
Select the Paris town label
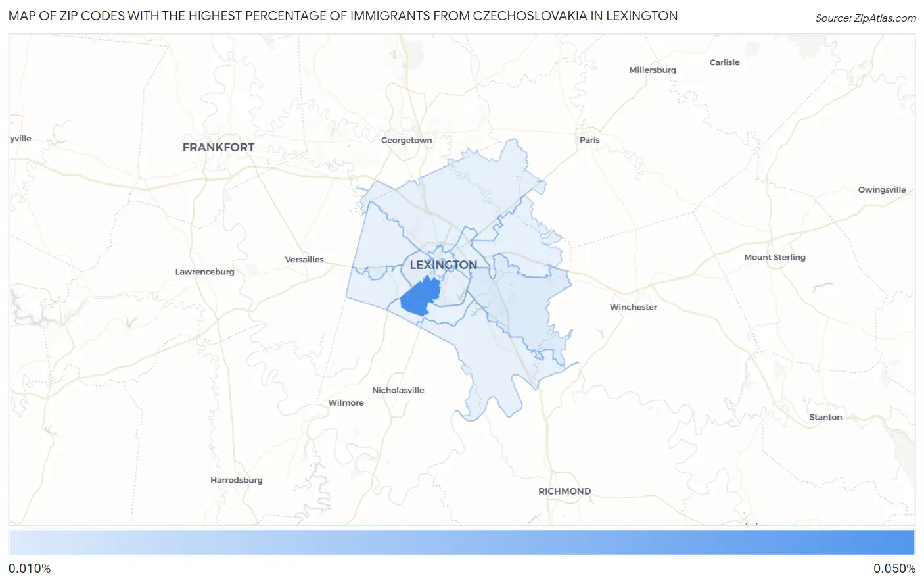tap(589, 140)
